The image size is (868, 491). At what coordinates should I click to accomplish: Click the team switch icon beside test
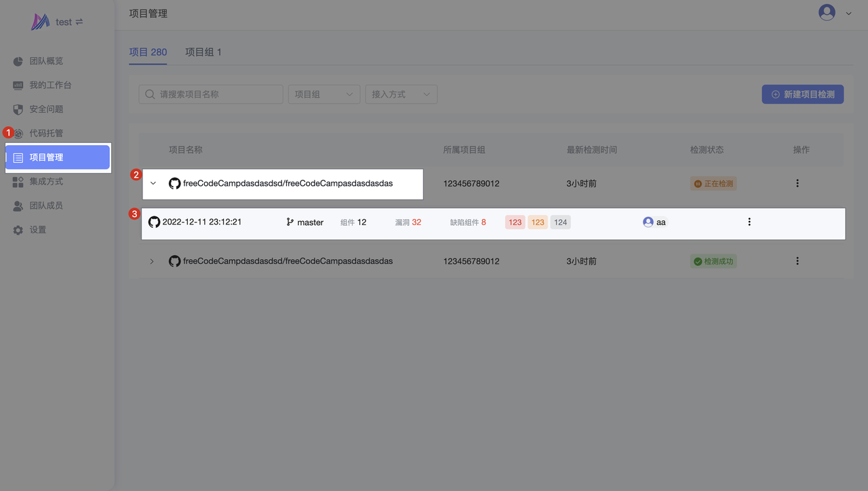[x=79, y=22]
